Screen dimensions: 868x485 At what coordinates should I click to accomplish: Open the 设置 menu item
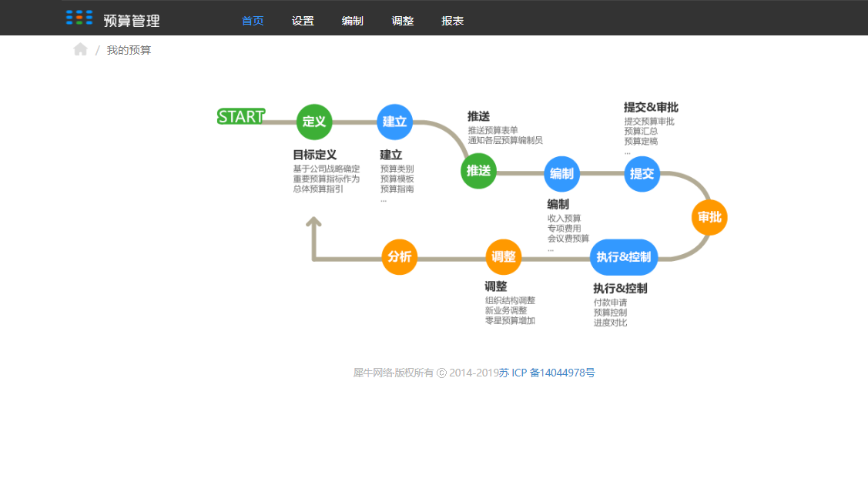pos(303,21)
